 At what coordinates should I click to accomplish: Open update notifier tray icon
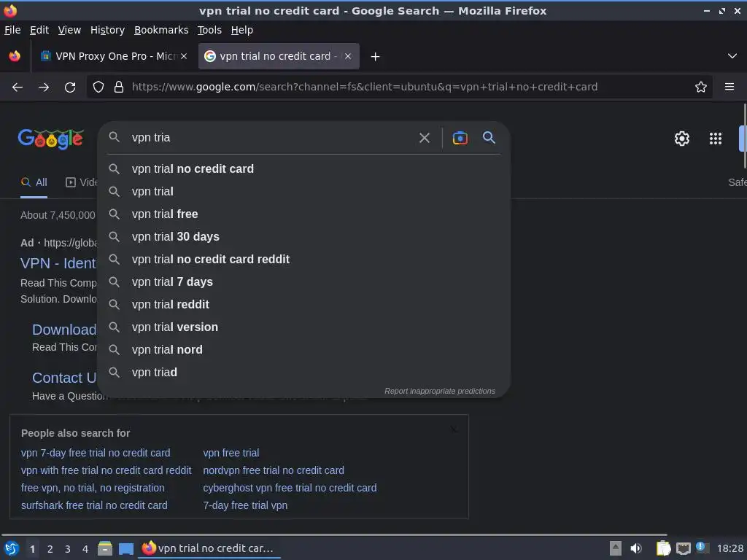(701, 547)
